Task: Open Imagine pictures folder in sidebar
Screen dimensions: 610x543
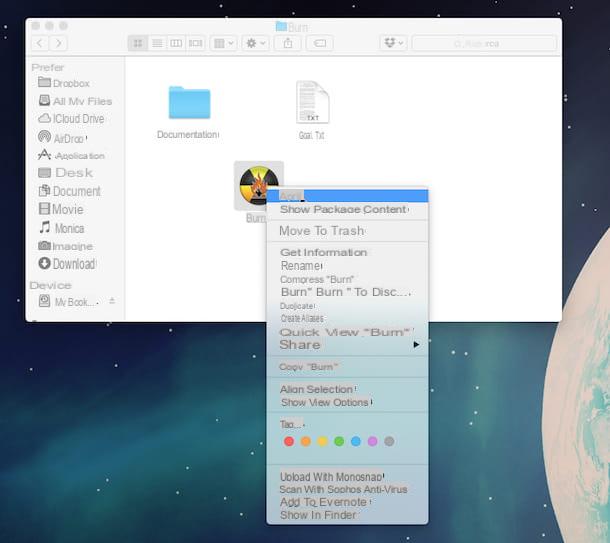Action: [x=65, y=246]
